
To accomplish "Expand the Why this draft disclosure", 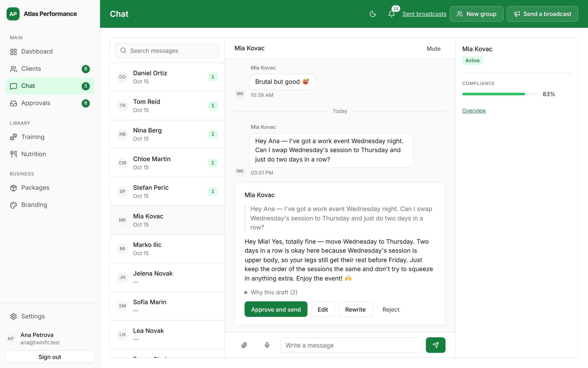I will tap(271, 292).
